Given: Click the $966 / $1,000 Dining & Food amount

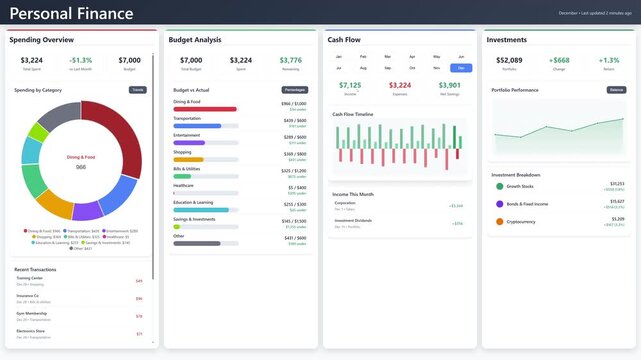Looking at the screenshot, I should click(294, 104).
